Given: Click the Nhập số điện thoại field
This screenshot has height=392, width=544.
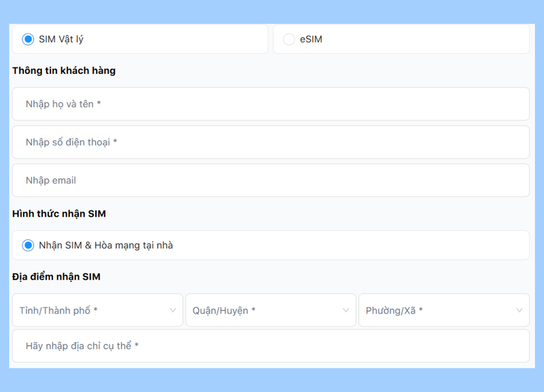Looking at the screenshot, I should 271,142.
